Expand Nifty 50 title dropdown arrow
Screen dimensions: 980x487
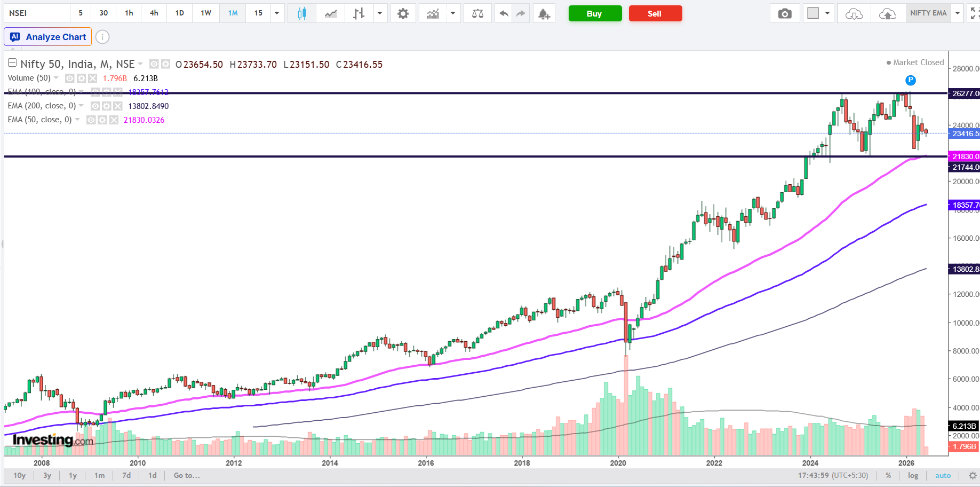click(140, 64)
